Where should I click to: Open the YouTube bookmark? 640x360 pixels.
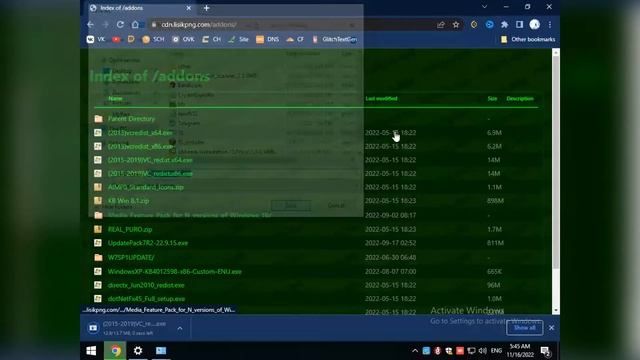tap(116, 39)
